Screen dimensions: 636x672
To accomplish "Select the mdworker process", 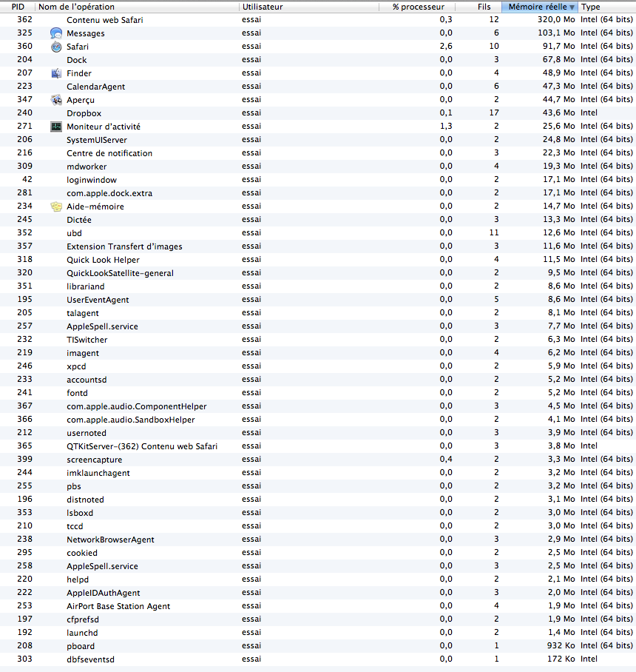I will (x=318, y=166).
